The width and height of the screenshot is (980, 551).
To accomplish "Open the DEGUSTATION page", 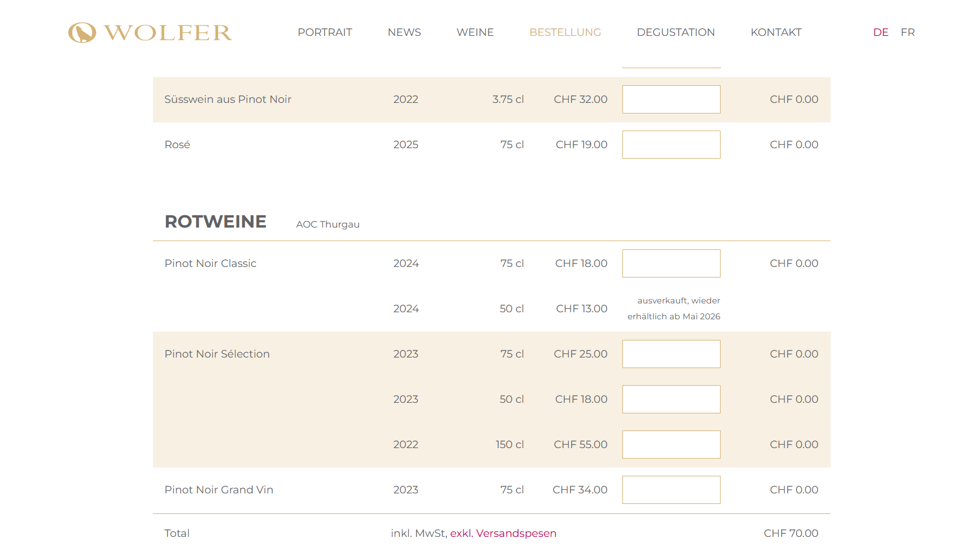I will point(676,32).
